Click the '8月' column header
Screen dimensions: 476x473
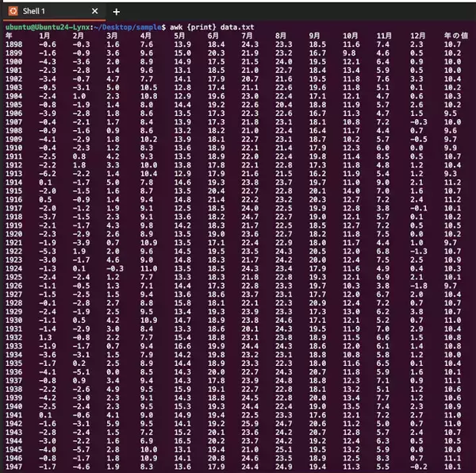[281, 36]
